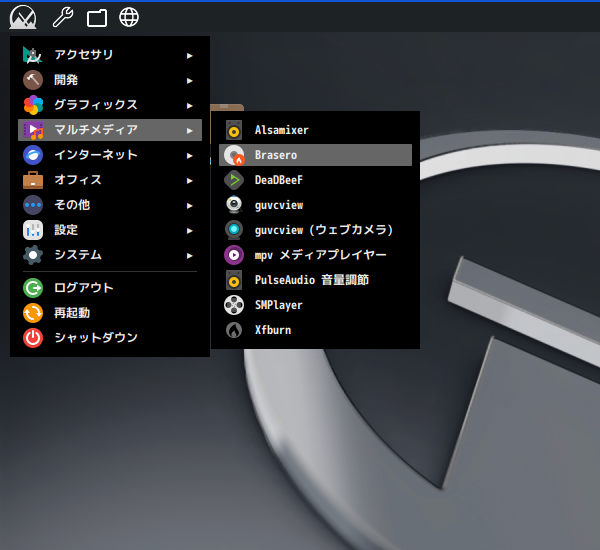The height and width of the screenshot is (550, 600).
Task: Launch guvcview (ウェブカメラ) entry
Action: click(323, 230)
